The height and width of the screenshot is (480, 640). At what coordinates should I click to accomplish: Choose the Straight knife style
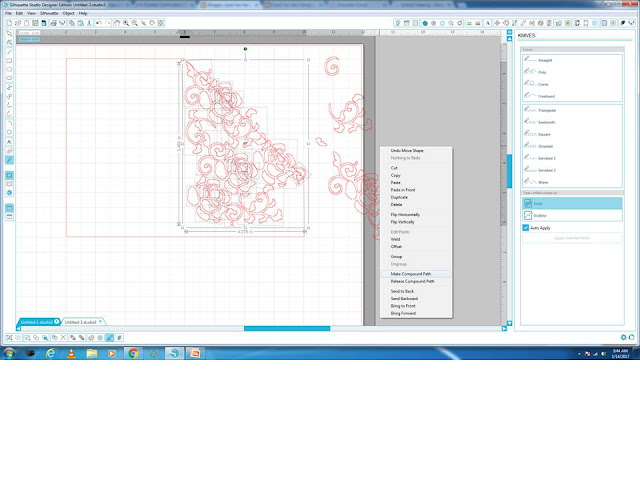click(x=572, y=60)
